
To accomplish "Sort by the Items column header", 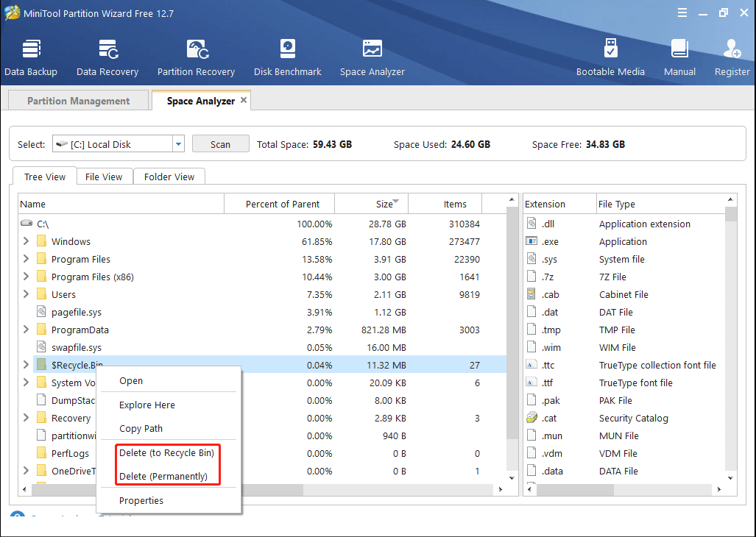I will tap(445, 204).
